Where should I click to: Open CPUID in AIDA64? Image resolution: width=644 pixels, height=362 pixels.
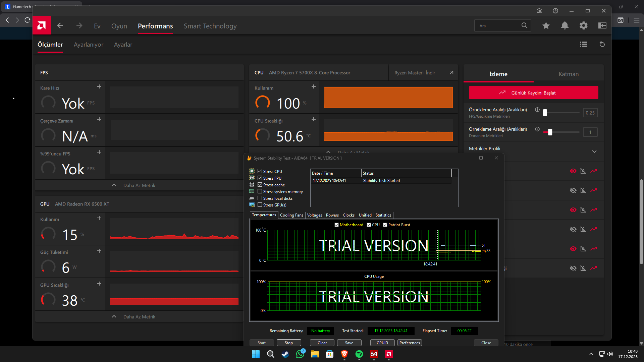tap(382, 343)
